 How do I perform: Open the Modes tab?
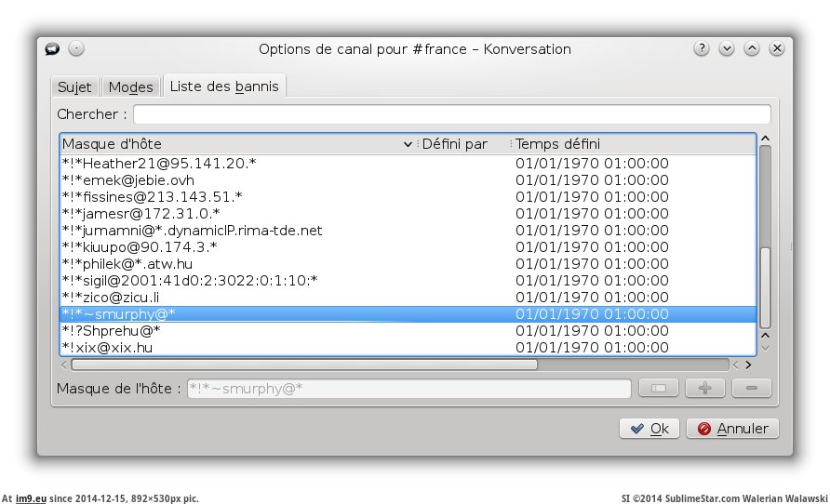pos(130,86)
